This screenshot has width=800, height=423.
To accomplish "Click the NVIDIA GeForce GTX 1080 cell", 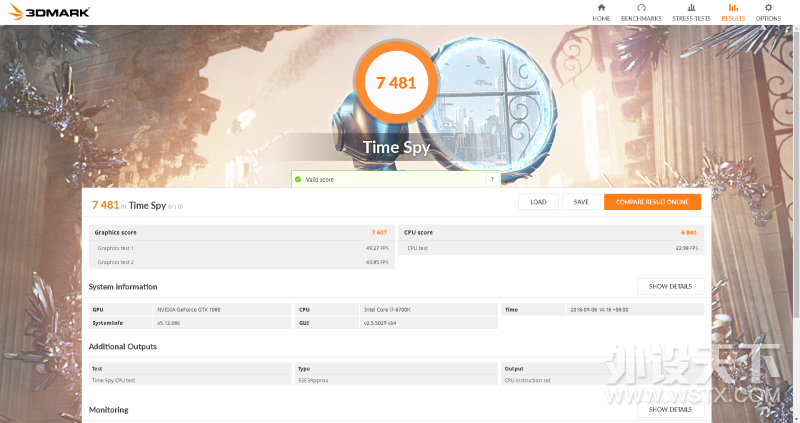I will coord(222,310).
